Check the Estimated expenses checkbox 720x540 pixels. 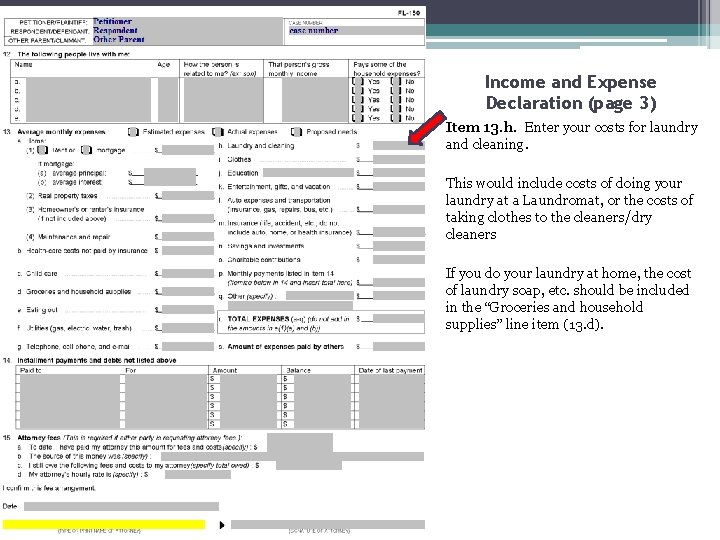[x=133, y=132]
